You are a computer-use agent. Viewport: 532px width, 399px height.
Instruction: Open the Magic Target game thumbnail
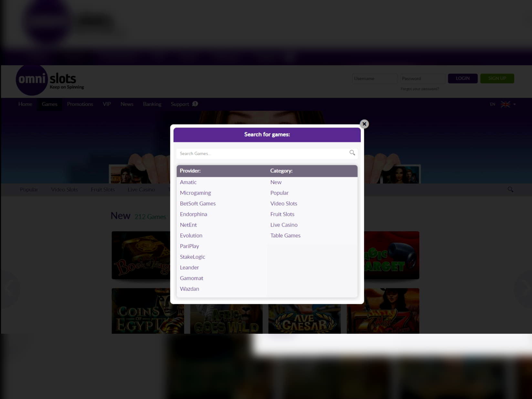click(x=391, y=255)
